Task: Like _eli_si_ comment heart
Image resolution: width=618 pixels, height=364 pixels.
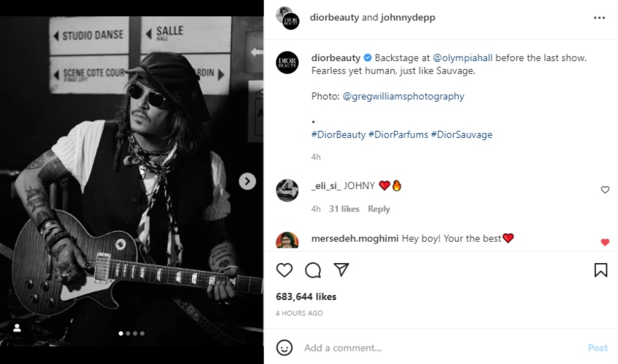Action: 605,190
